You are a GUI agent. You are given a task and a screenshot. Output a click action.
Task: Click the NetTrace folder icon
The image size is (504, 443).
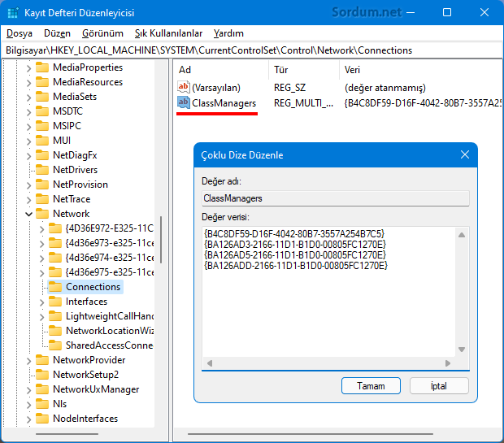(42, 199)
